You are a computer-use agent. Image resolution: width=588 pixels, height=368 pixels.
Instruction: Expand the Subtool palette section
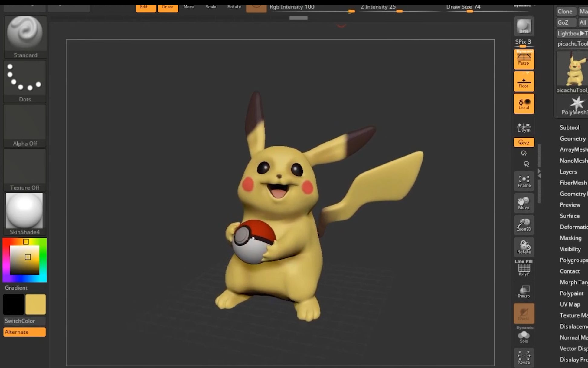click(569, 128)
